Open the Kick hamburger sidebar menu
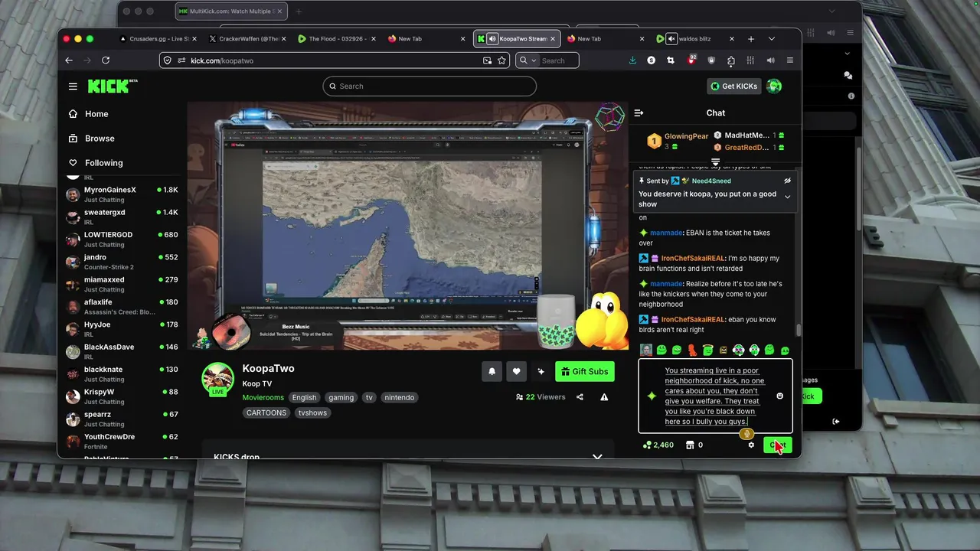 (x=73, y=86)
